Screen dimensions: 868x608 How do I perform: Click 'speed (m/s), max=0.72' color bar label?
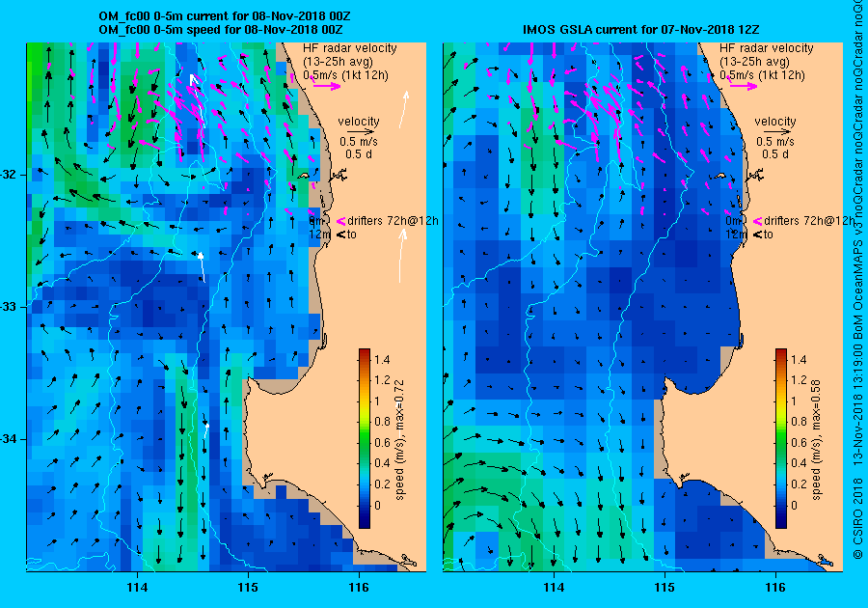pos(400,440)
